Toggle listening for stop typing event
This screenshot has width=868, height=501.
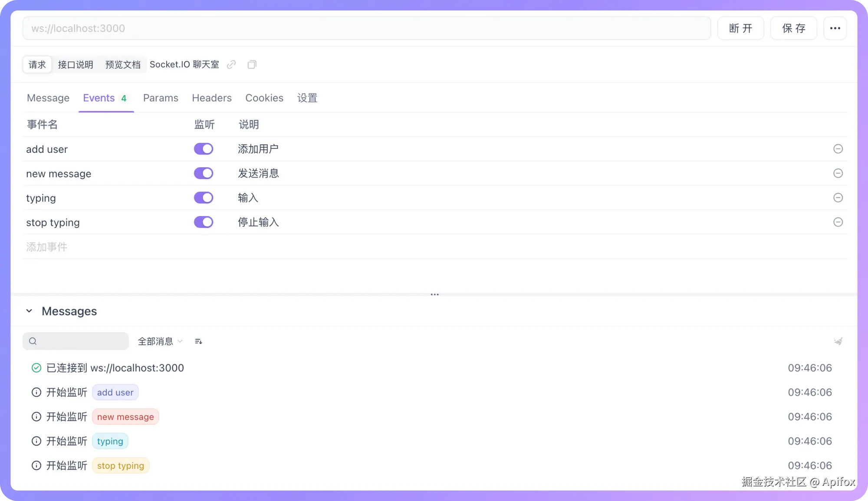click(203, 222)
